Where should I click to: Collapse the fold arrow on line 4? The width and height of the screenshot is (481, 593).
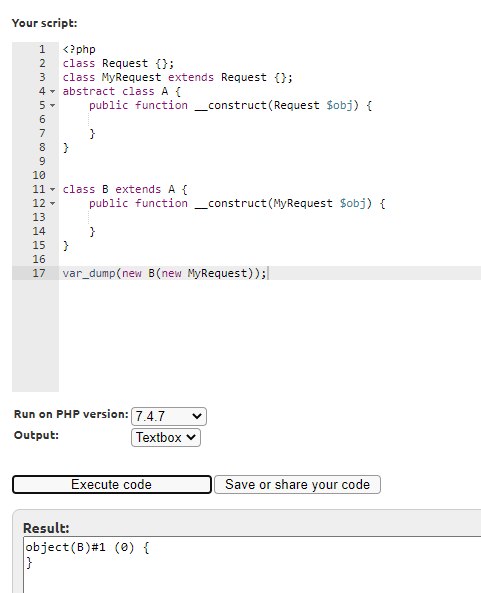click(53, 92)
